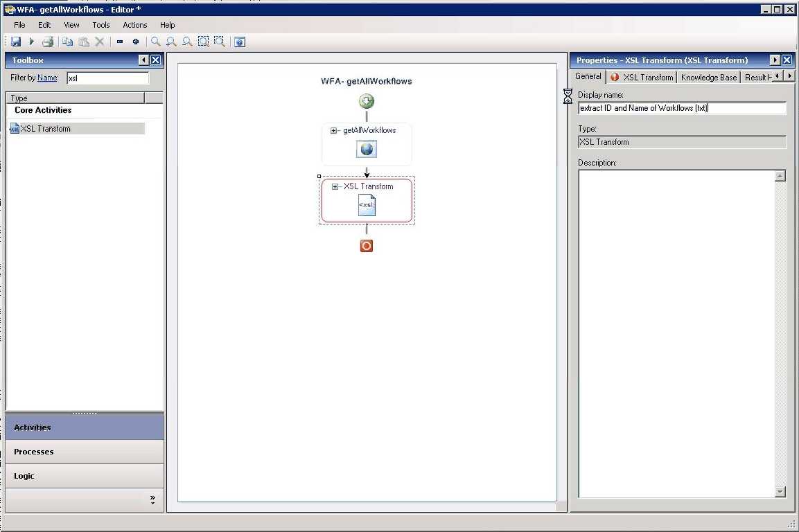Screen dimensions: 799x532
Task: Switch to the Knowledge Base tab
Action: click(709, 78)
